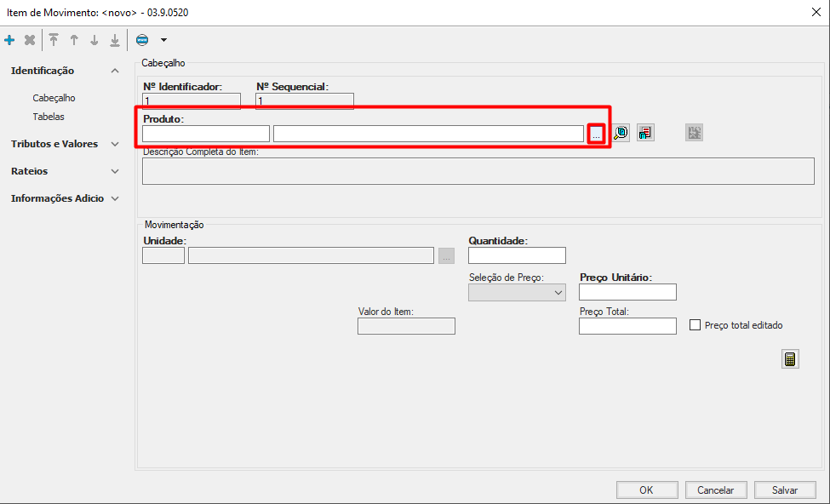Click the Cancelar button
Image resolution: width=830 pixels, height=504 pixels.
[715, 490]
